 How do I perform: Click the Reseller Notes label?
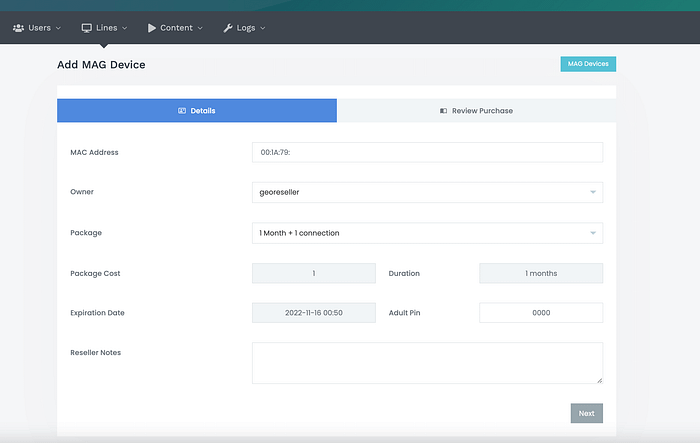96,352
